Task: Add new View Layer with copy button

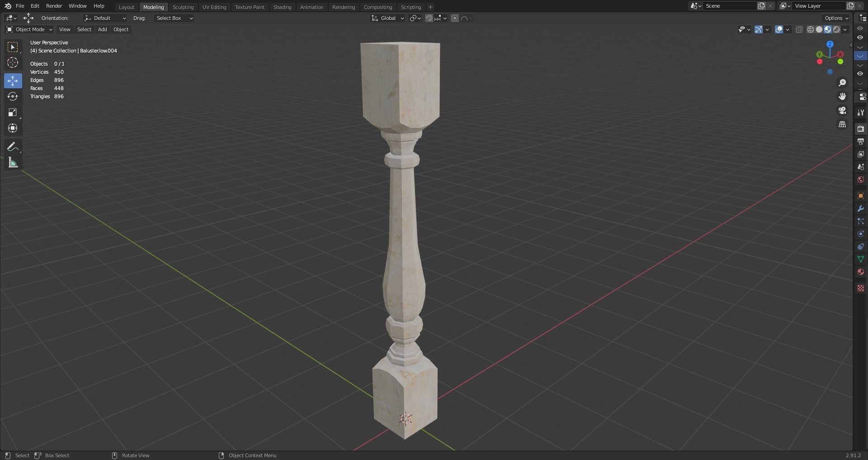Action: coord(850,6)
